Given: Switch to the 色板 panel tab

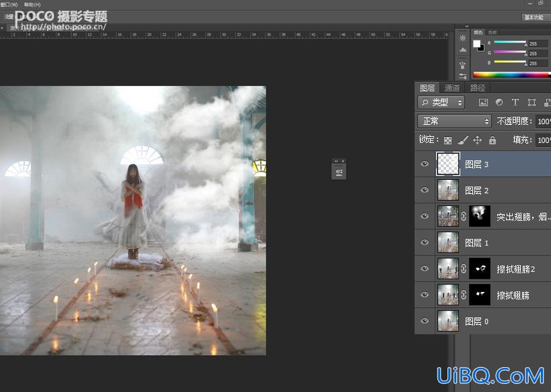Looking at the screenshot, I should [x=493, y=32].
